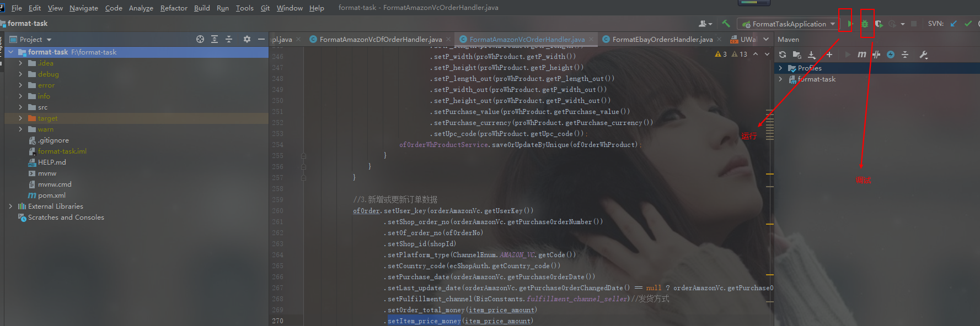
Task: Open the Refactor menu
Action: click(x=174, y=8)
